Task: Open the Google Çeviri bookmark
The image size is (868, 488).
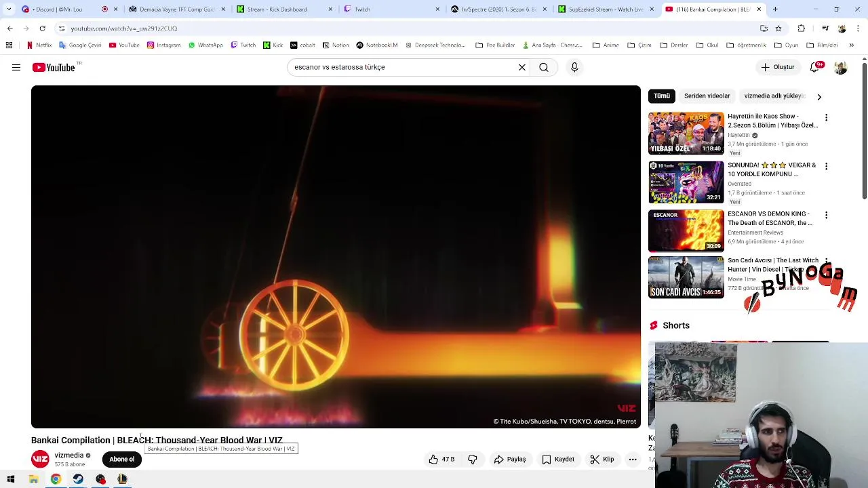Action: (x=80, y=45)
